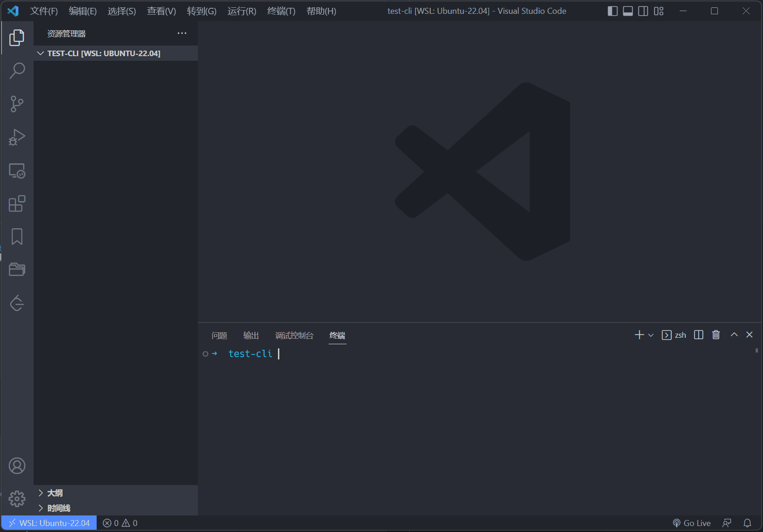Select the zsh terminal indicator
The width and height of the screenshot is (763, 532).
tap(674, 335)
